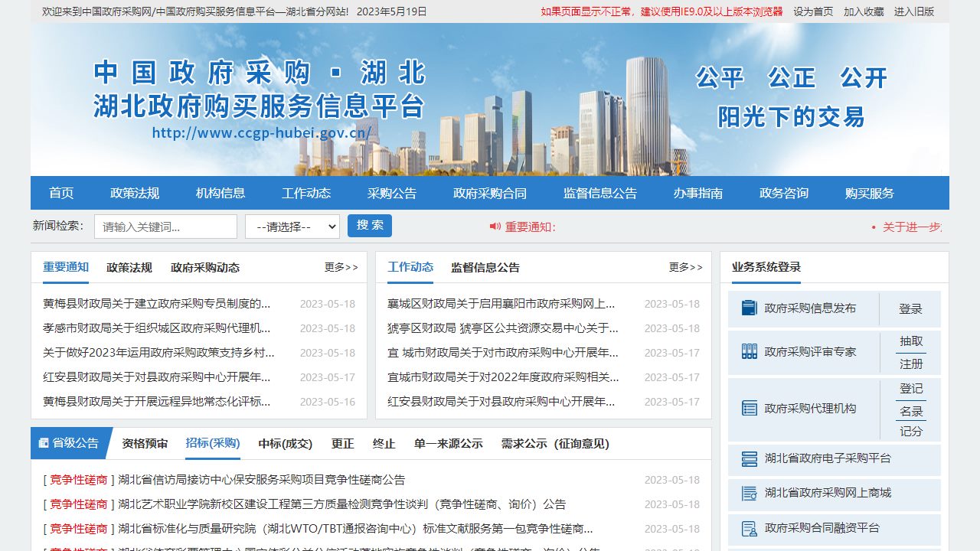Click inside the keyword search input field

(165, 226)
